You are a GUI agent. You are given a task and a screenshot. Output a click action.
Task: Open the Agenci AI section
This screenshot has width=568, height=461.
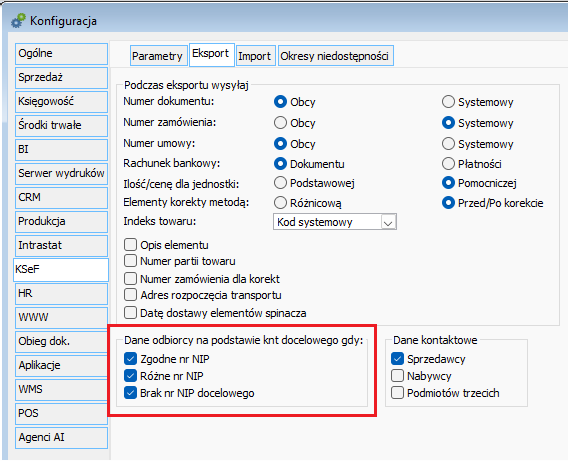point(61,437)
